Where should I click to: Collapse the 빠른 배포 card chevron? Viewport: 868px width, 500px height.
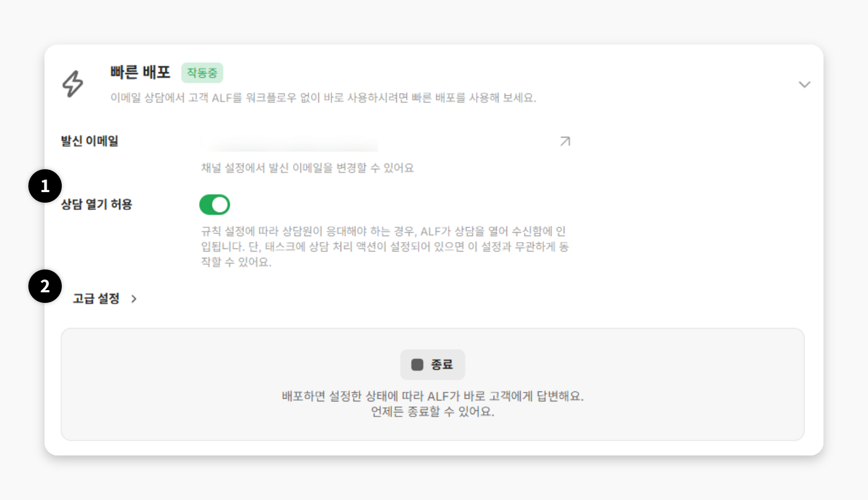[x=805, y=85]
